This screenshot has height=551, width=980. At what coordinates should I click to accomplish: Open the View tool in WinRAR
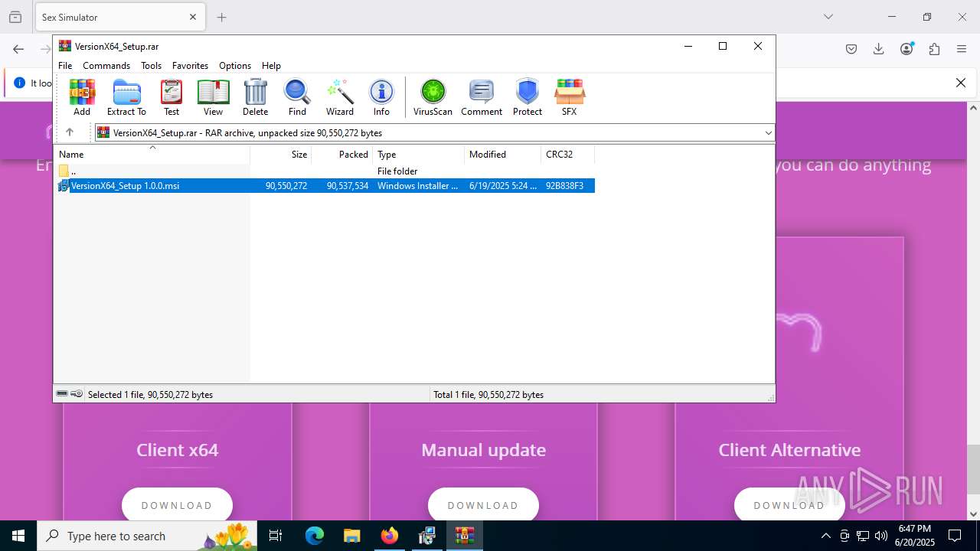pos(213,97)
